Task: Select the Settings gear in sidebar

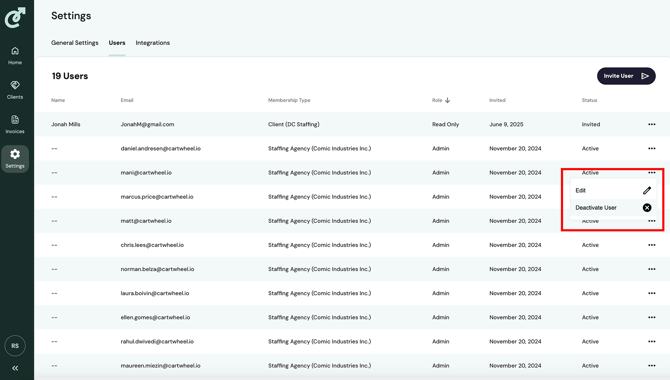Action: (15, 159)
